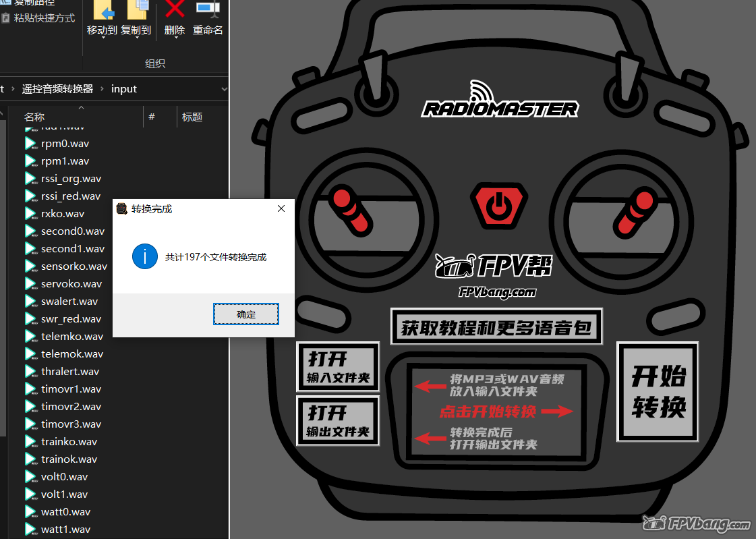756x539 pixels.
Task: Click the FPVbang.com link text
Action: point(497,292)
